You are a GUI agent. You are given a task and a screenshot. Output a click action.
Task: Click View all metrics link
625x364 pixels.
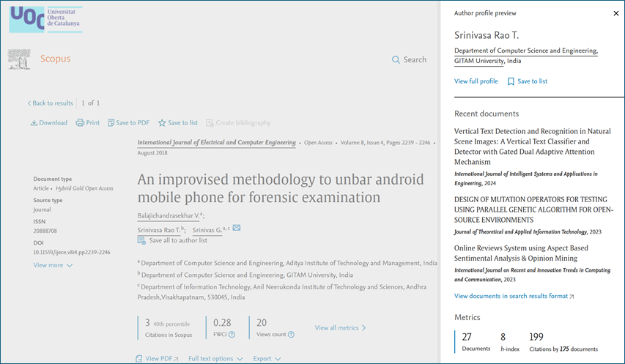340,328
